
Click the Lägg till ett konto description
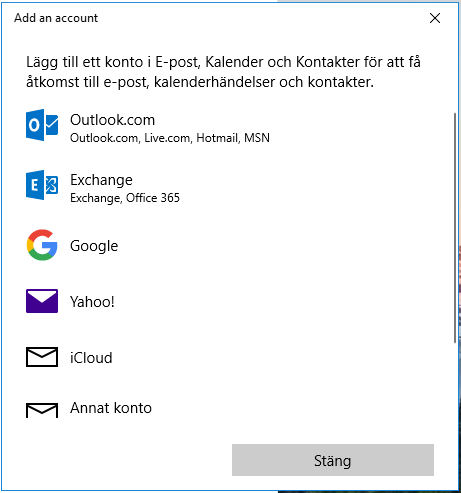(223, 72)
